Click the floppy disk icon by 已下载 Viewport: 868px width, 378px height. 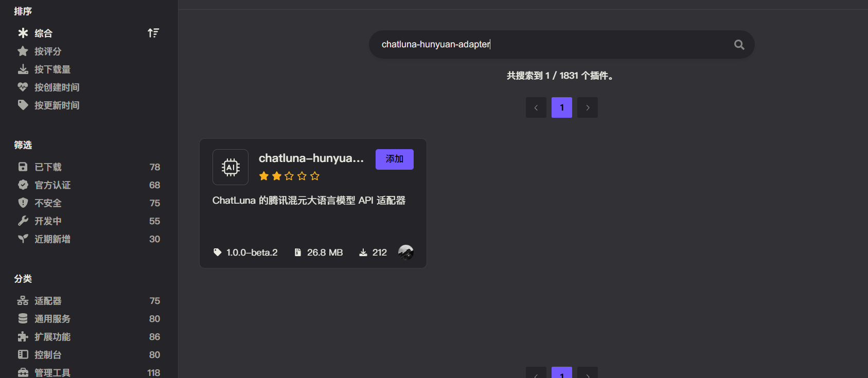pyautogui.click(x=23, y=167)
